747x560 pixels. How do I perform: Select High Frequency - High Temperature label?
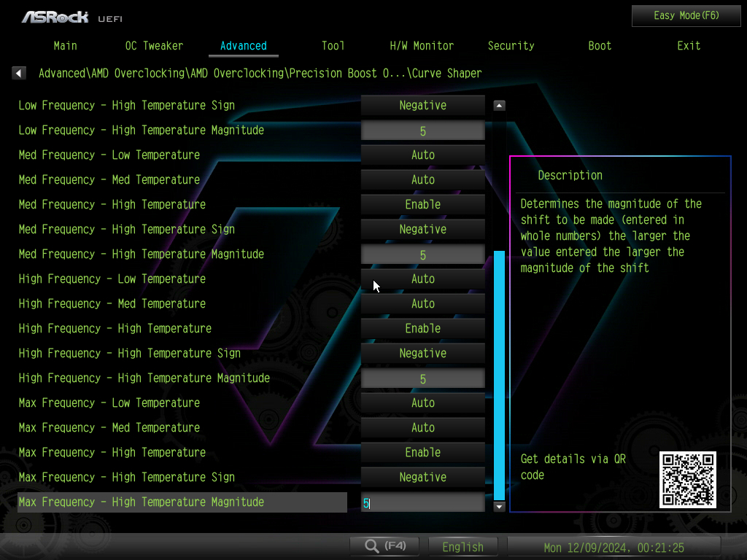pyautogui.click(x=115, y=328)
